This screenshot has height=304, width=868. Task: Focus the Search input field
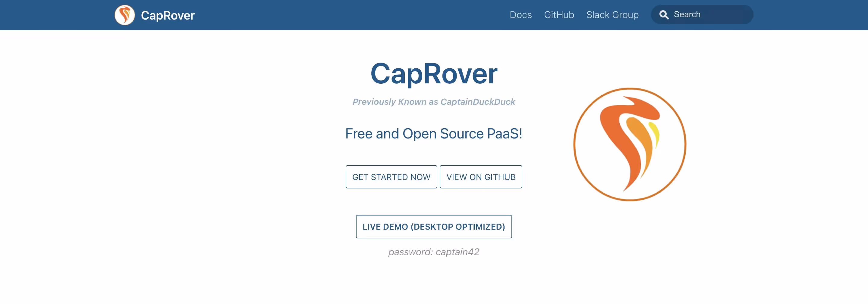pyautogui.click(x=702, y=14)
